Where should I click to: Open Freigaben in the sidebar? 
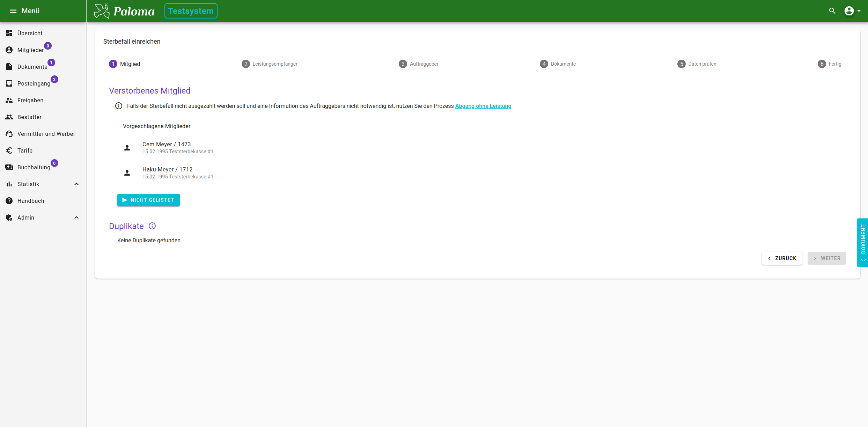coord(43,100)
